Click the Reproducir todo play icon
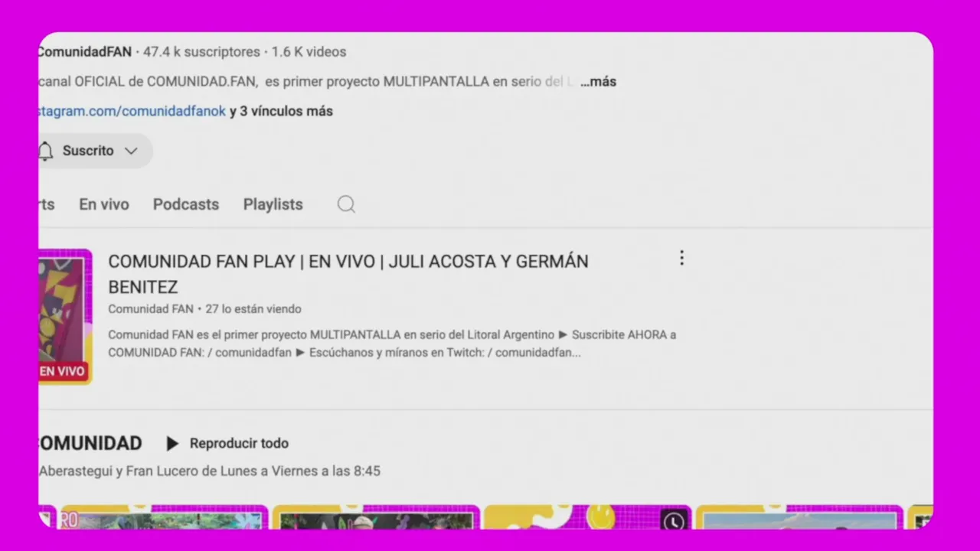 172,444
